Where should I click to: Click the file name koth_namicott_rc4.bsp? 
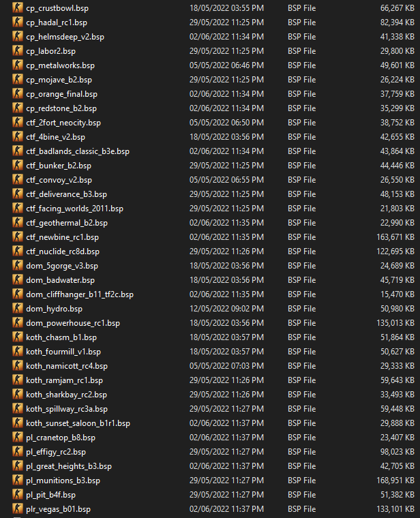(67, 366)
